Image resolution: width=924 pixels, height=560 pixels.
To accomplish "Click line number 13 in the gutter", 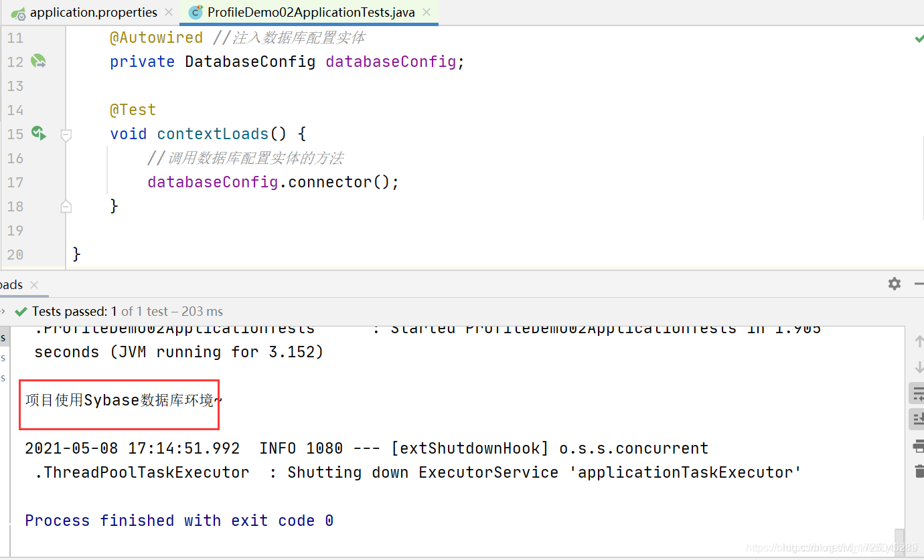I will (15, 86).
